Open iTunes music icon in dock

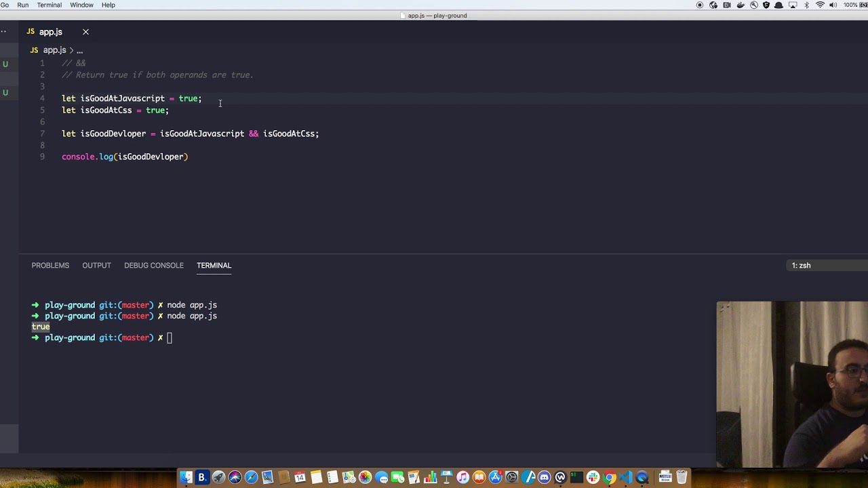click(462, 478)
